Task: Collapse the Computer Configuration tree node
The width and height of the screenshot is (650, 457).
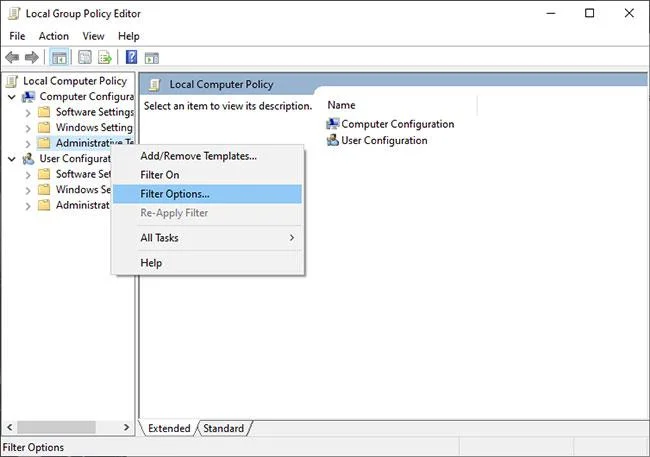Action: 12,97
